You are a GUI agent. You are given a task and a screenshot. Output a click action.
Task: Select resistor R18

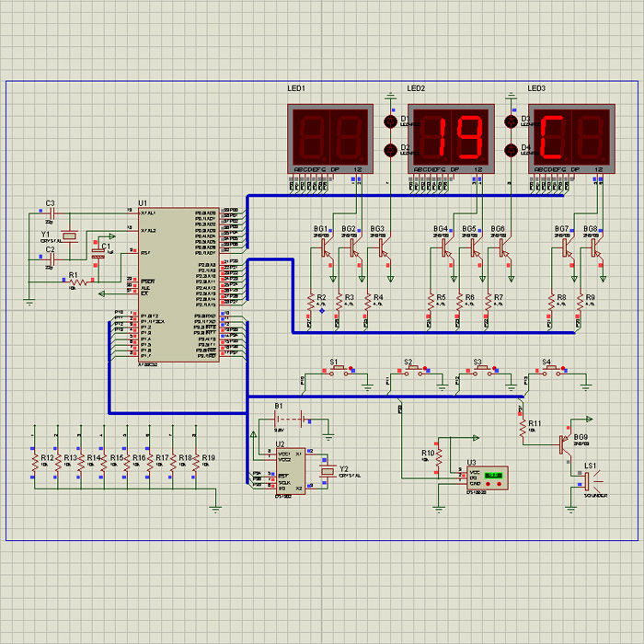tap(173, 463)
